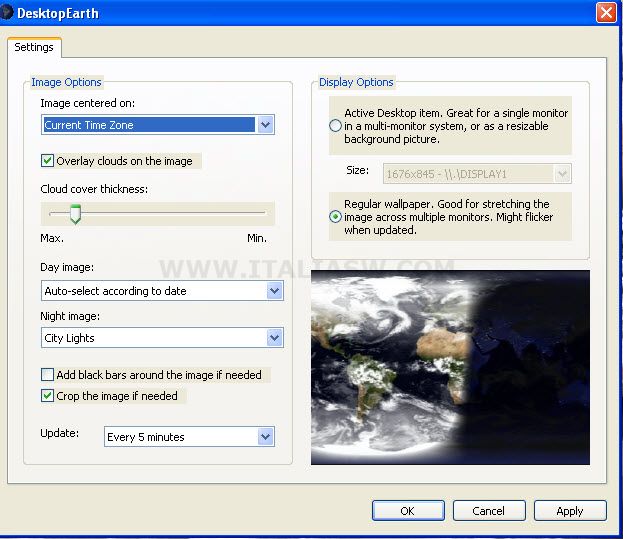
Task: Select the Current Time Zone combo box
Action: click(x=158, y=125)
